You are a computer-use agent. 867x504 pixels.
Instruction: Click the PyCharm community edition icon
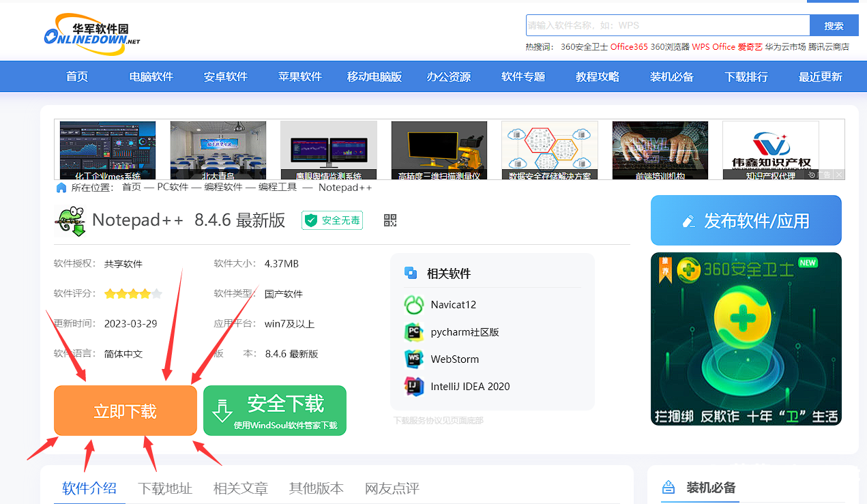[414, 332]
